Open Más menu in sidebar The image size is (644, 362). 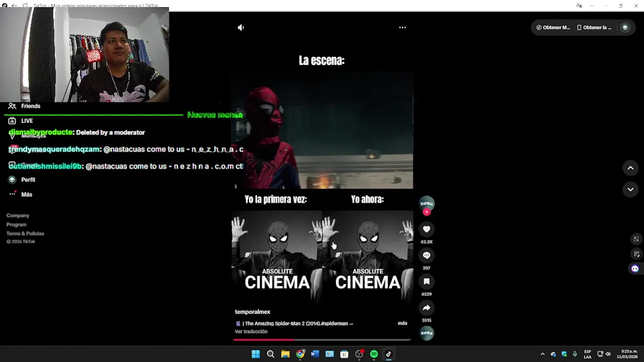tap(20, 194)
